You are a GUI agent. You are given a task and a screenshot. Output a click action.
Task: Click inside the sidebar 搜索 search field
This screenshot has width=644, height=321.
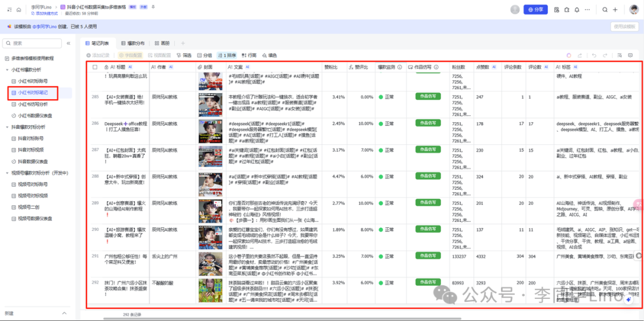click(32, 43)
